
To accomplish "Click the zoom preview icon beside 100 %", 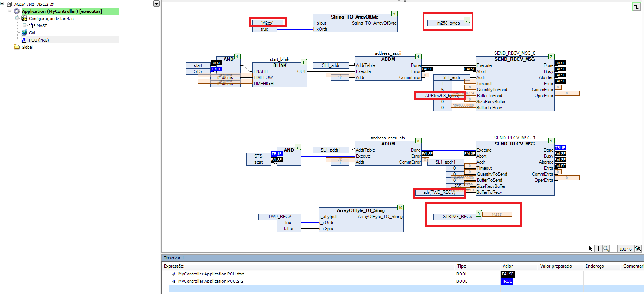I will (x=638, y=249).
